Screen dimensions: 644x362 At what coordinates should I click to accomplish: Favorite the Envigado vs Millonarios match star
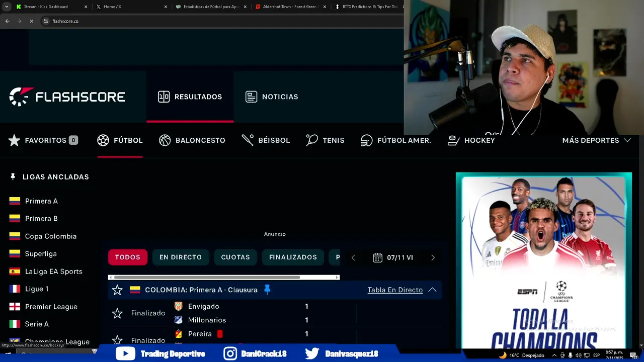coord(117,313)
